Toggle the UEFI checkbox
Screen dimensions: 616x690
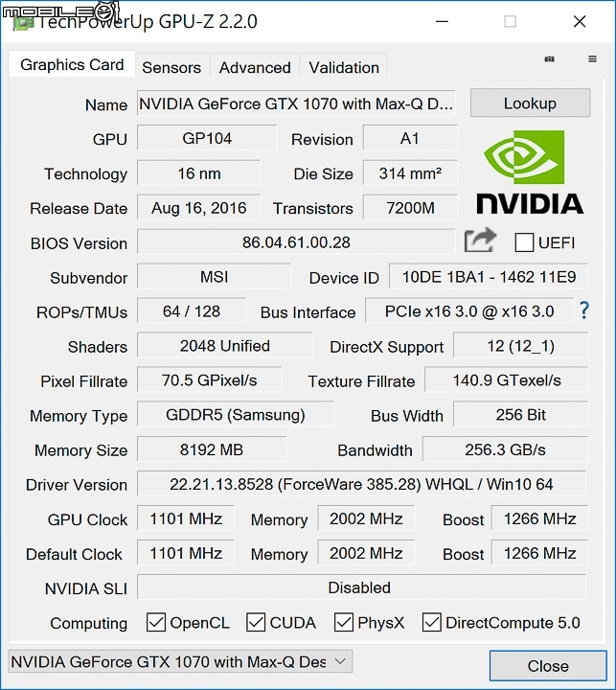pos(524,242)
